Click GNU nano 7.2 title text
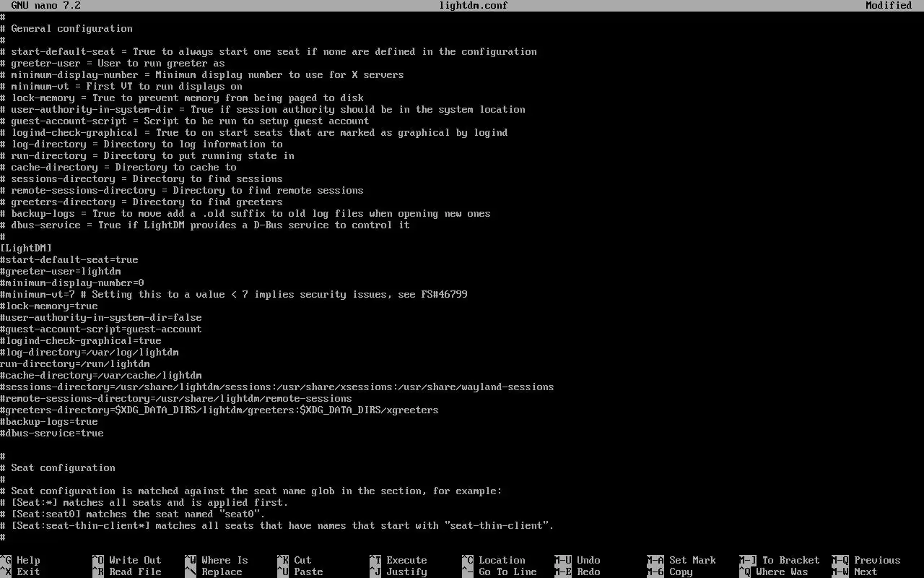Screen dimensions: 924x578 point(45,5)
